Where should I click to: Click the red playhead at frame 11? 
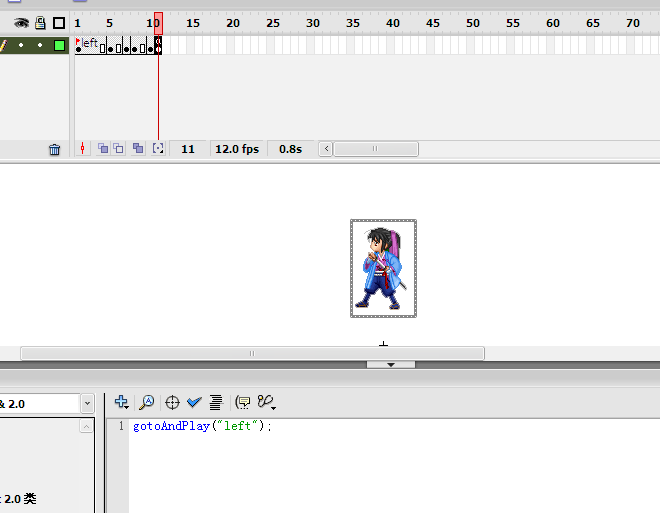pos(158,23)
